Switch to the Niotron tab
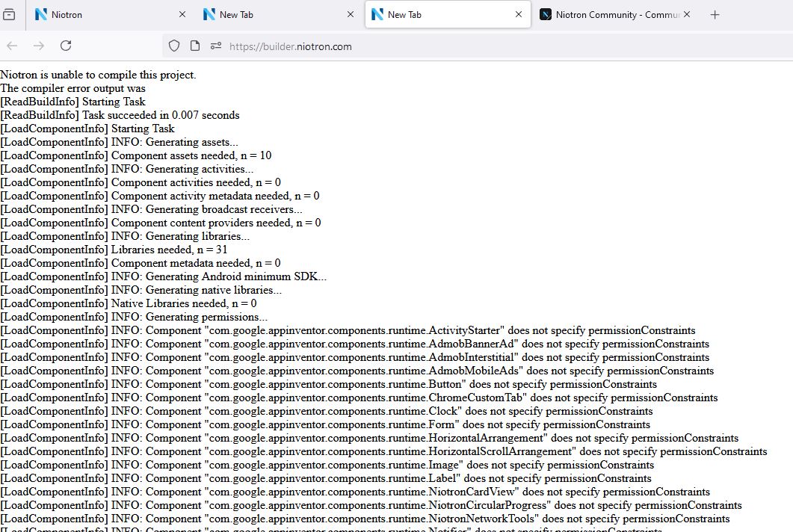The image size is (793, 532). 111,15
